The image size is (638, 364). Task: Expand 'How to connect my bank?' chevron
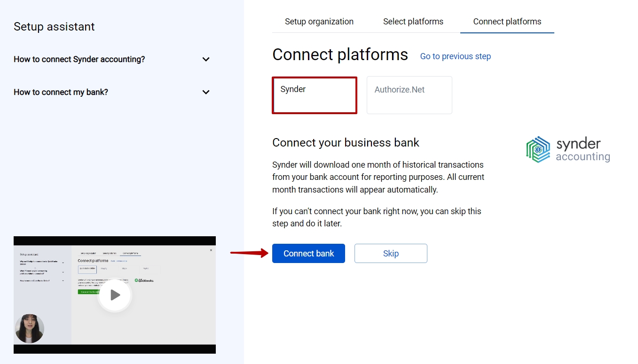[x=206, y=92]
